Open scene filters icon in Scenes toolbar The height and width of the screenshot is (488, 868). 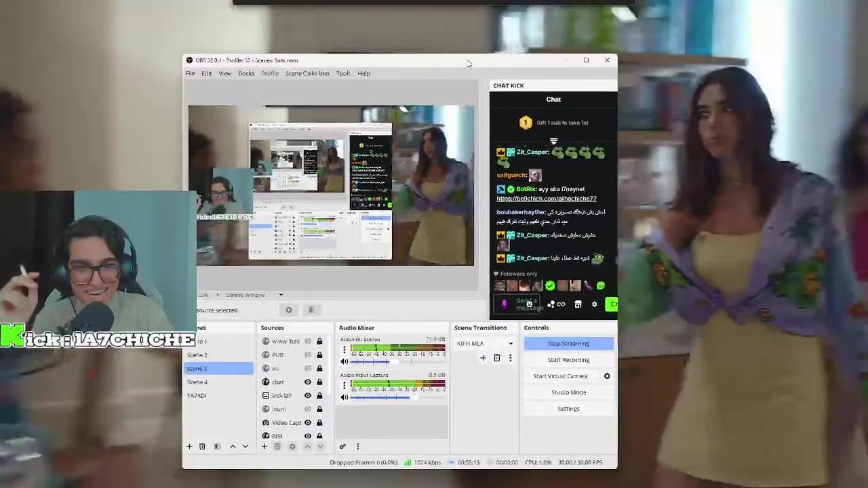(217, 446)
